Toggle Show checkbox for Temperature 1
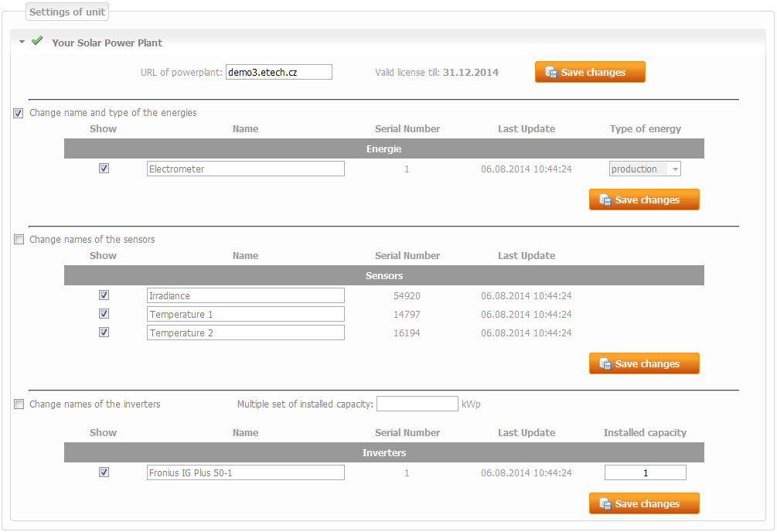Viewport: 777px width, 532px height. 104,314
